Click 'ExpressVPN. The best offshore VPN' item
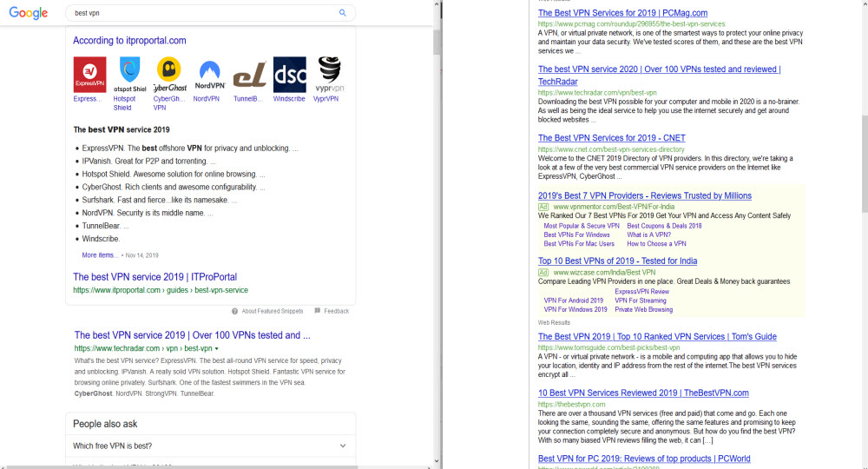 [x=190, y=149]
